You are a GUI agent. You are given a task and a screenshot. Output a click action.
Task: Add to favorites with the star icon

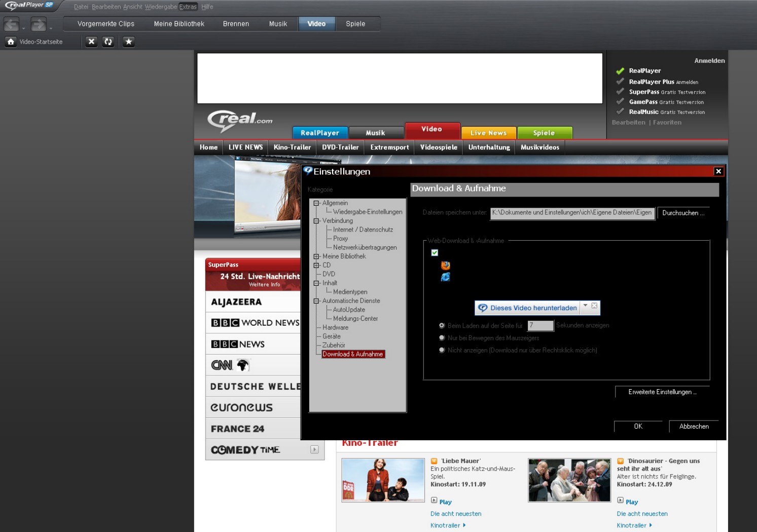[129, 42]
